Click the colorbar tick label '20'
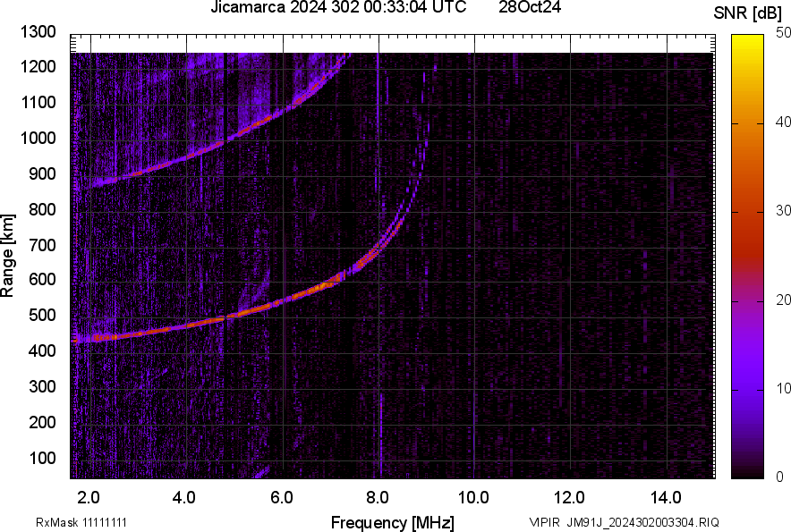 pyautogui.click(x=784, y=300)
